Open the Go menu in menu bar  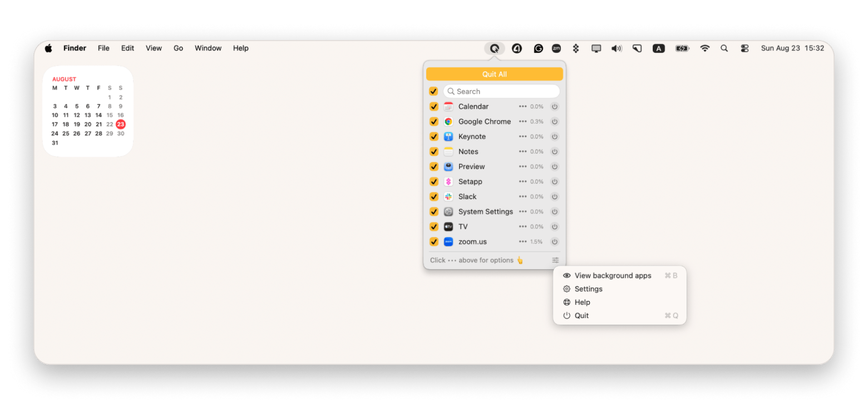click(178, 48)
